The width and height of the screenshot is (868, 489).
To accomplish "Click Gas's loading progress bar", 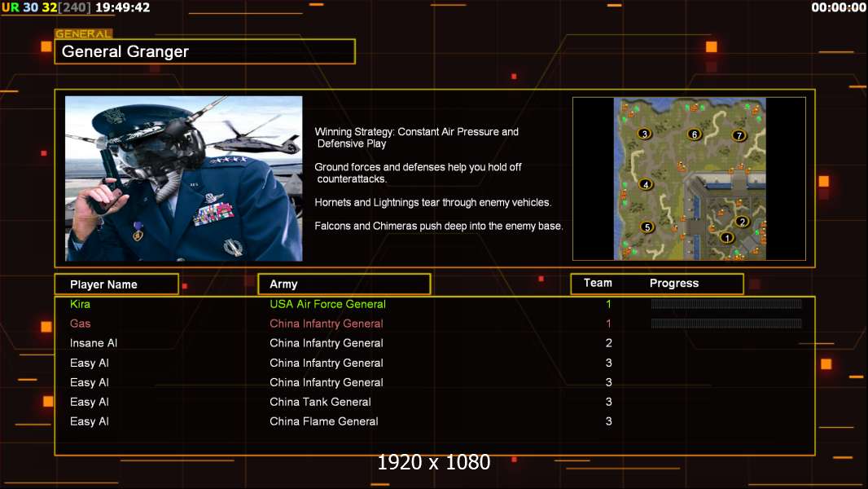I will (x=726, y=324).
